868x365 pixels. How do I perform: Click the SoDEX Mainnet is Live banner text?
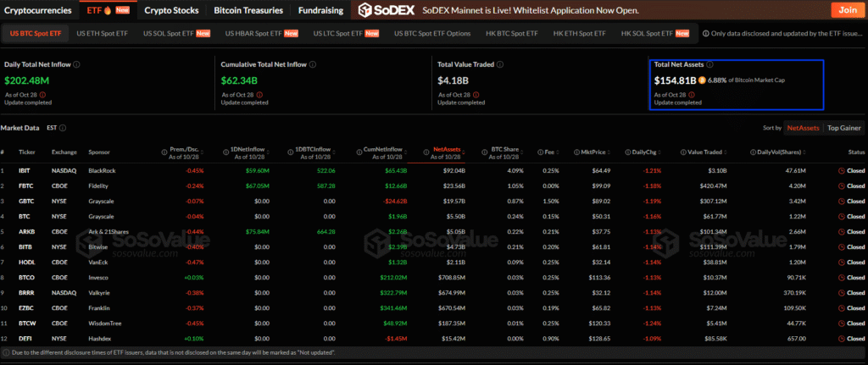(x=531, y=10)
